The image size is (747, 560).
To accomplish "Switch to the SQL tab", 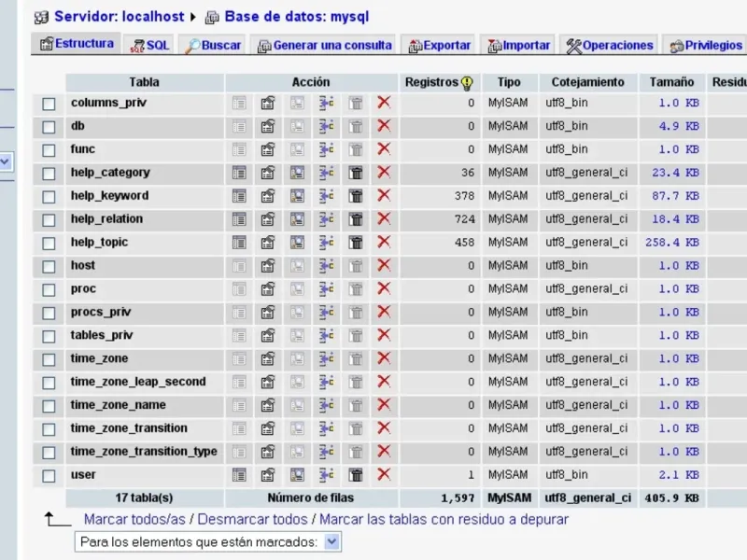I will pos(149,45).
